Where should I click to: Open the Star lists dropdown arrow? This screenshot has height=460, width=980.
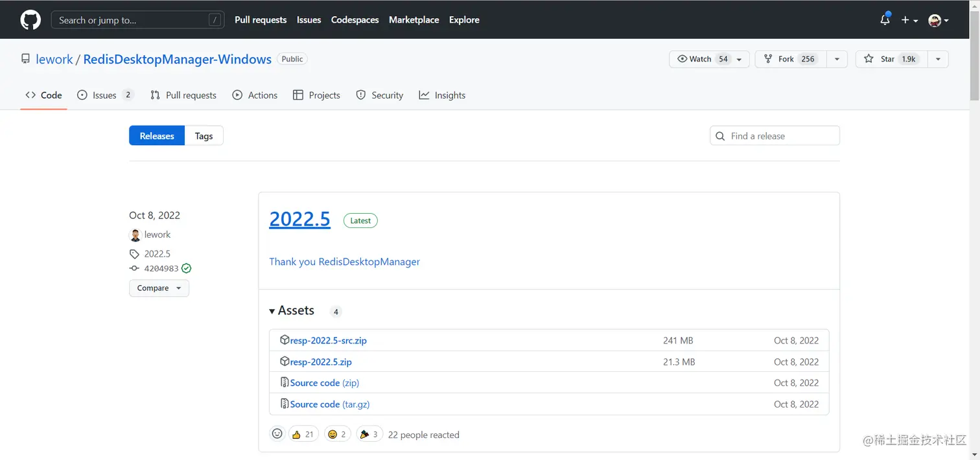938,59
